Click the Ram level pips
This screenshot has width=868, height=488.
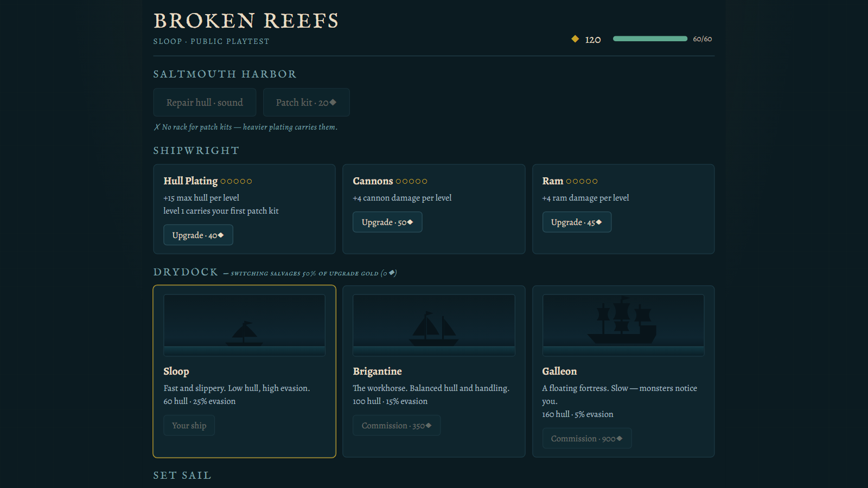[x=582, y=181]
